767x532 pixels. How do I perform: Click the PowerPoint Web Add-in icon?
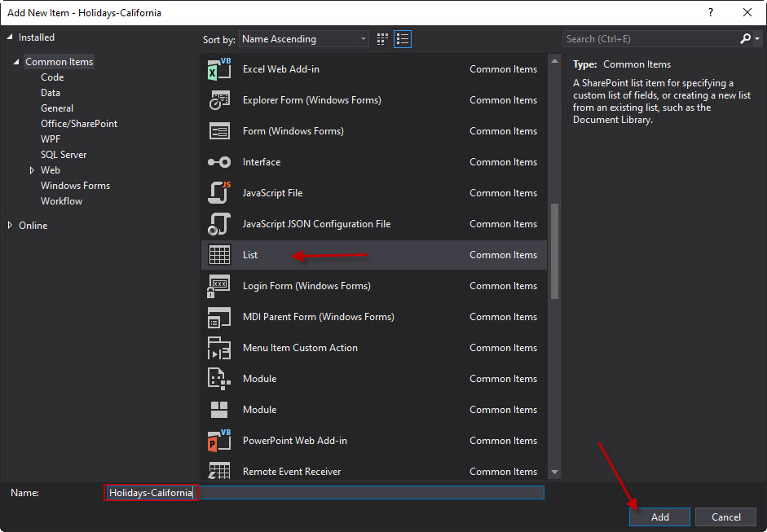218,441
